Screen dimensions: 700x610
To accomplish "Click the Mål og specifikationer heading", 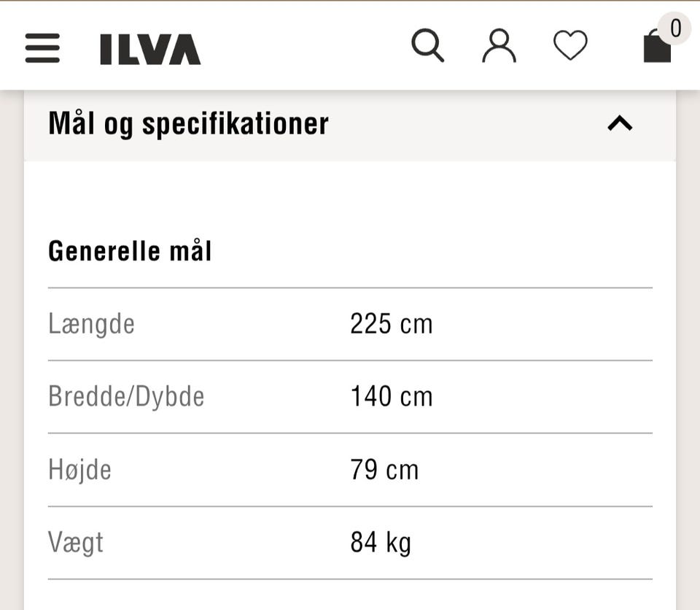I will pyautogui.click(x=188, y=124).
